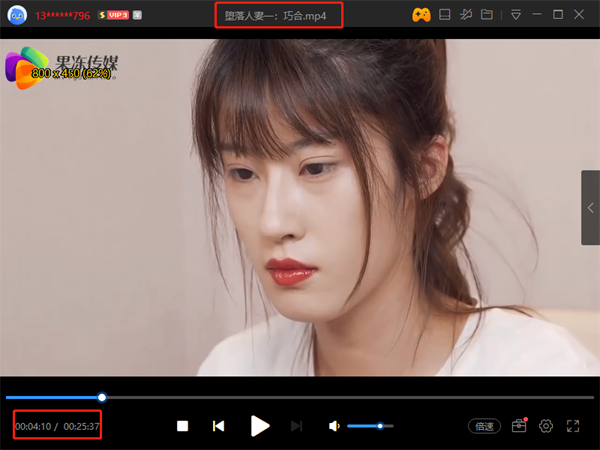
Task: Open the main menu dropdown triangle
Action: [x=516, y=15]
